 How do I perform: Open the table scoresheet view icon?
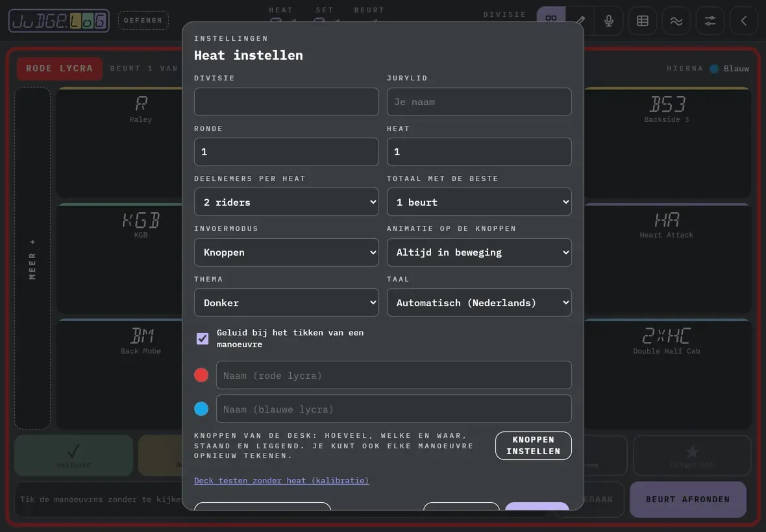click(x=643, y=21)
